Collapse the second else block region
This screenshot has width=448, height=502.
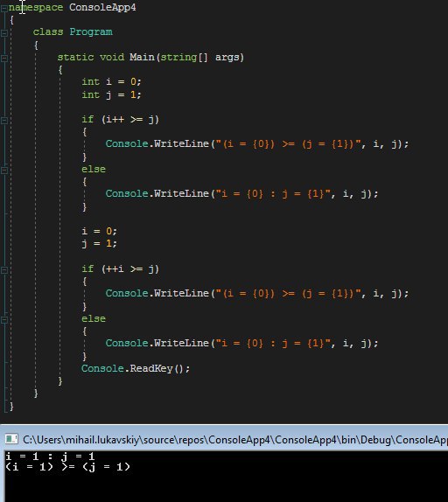pyautogui.click(x=4, y=320)
